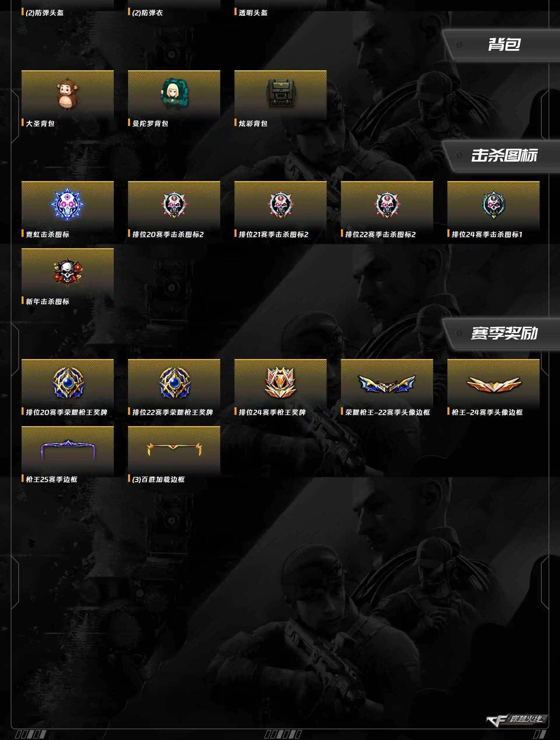The image size is (560, 740).
Task: Jump to the 背包 section header
Action: pos(504,45)
